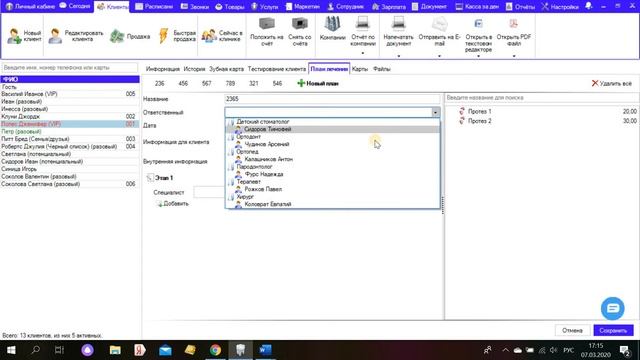Click Напечатать документ printer icon
This screenshot has width=640, height=360.
click(398, 24)
